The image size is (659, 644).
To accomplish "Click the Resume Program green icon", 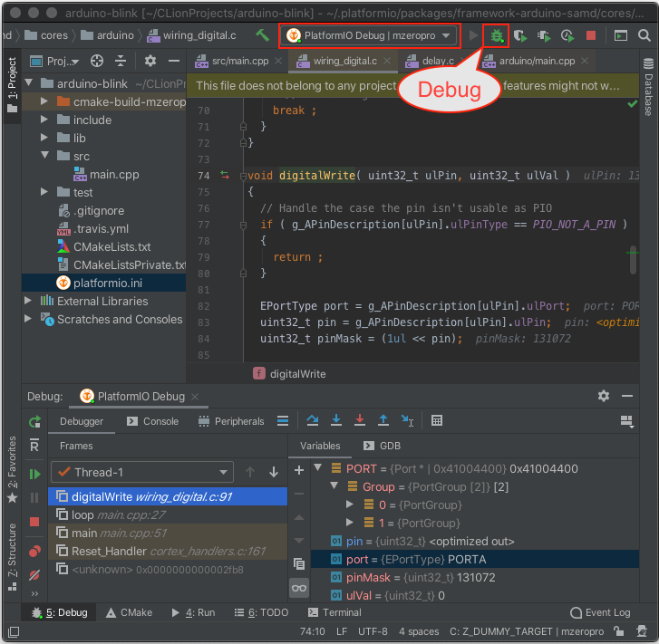I will 34,475.
